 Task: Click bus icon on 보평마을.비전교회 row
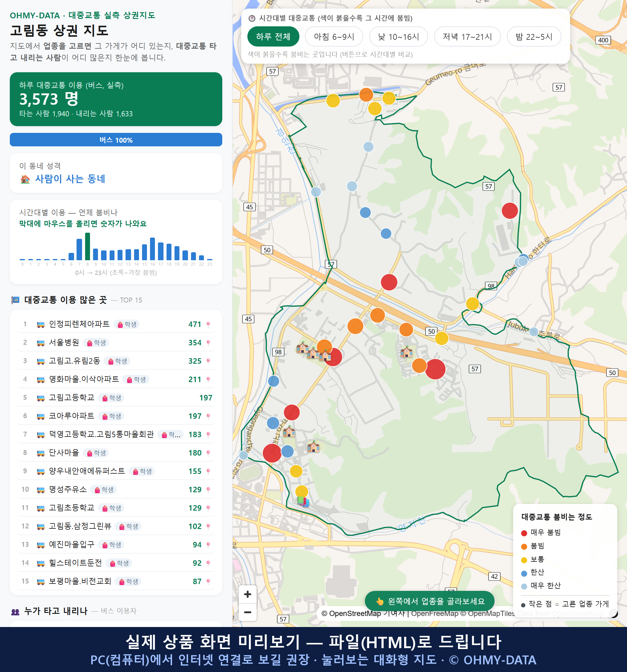(40, 582)
